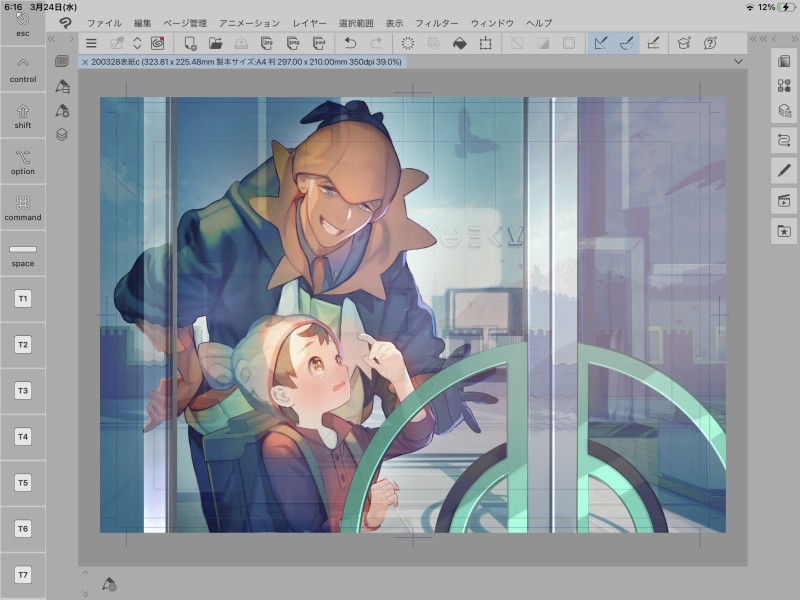Image resolution: width=800 pixels, height=600 pixels.
Task: Export image as jpg
Action: point(266,43)
